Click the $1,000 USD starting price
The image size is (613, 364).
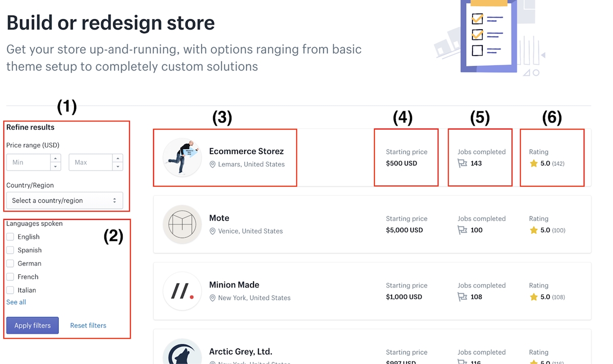coord(404,297)
